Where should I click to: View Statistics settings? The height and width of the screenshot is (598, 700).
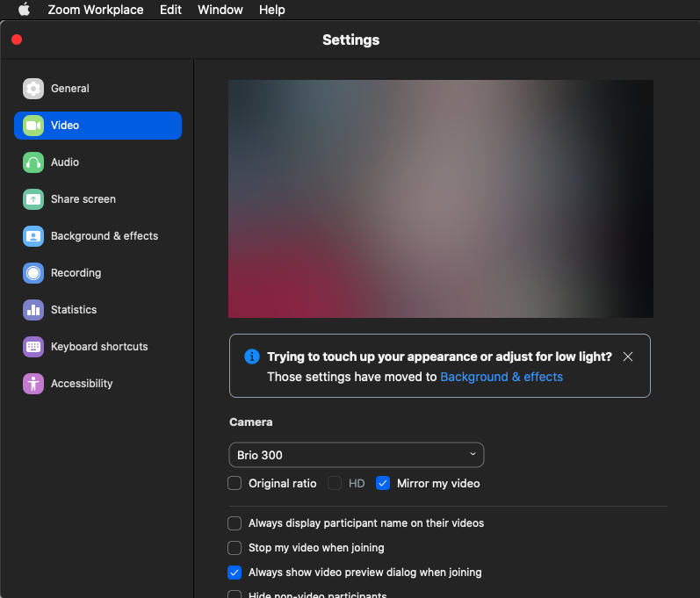pyautogui.click(x=97, y=310)
